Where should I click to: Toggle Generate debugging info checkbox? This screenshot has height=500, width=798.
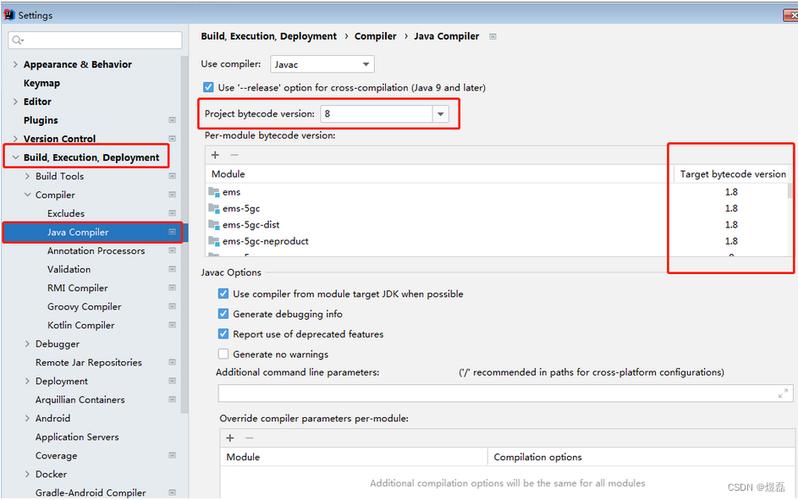coord(224,314)
